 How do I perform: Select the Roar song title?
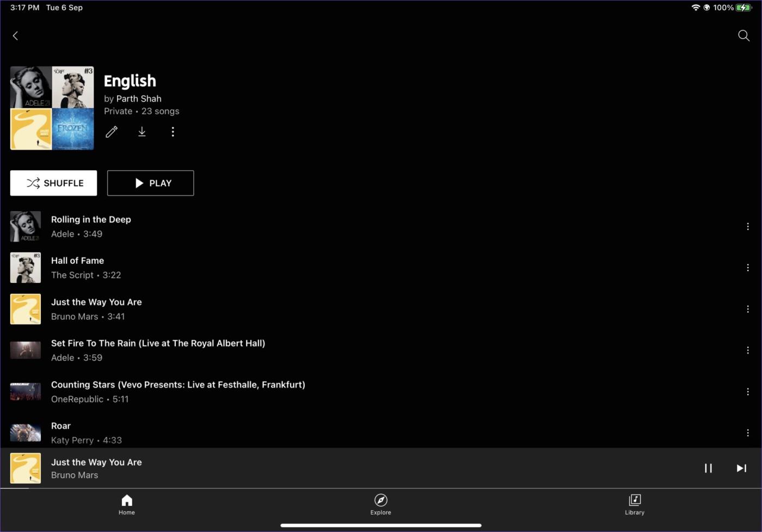61,426
